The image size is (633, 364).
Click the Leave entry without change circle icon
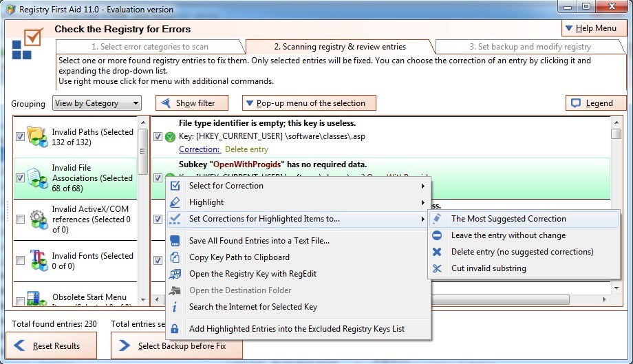click(x=437, y=235)
